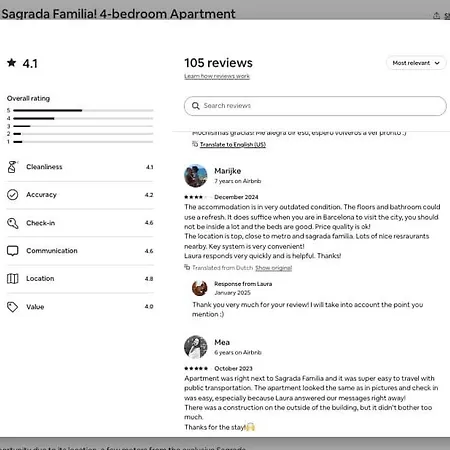The width and height of the screenshot is (450, 450).
Task: Click the 5-star overall rating bar
Action: tap(83, 110)
